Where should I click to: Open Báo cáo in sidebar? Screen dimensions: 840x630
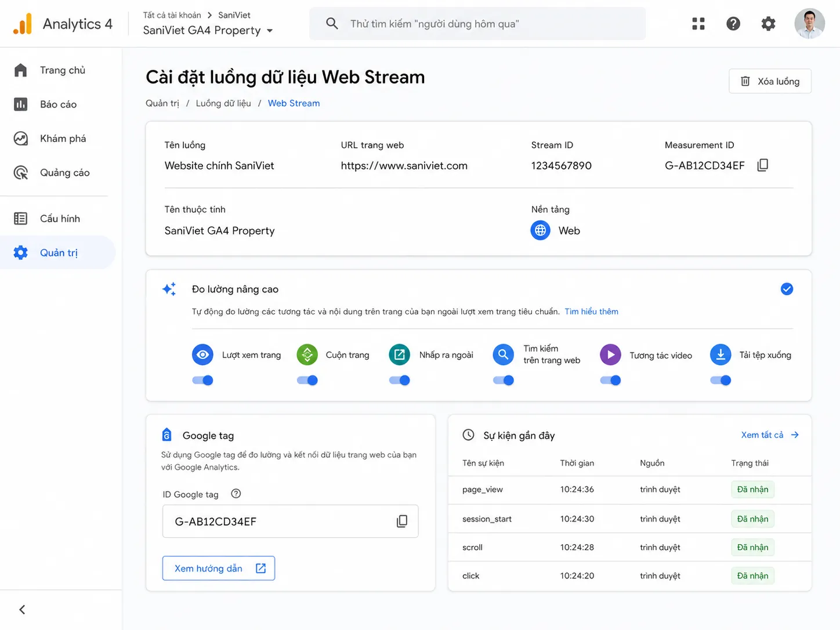pos(58,104)
